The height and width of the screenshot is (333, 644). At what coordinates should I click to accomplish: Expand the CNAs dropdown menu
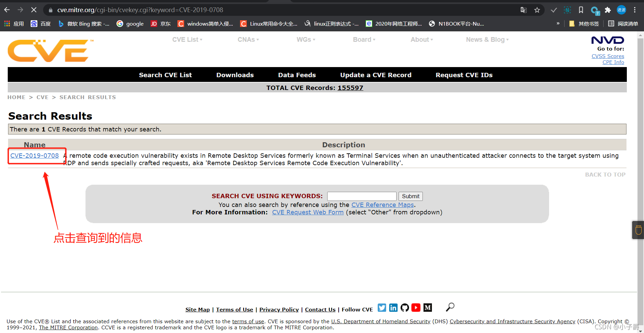pyautogui.click(x=248, y=39)
